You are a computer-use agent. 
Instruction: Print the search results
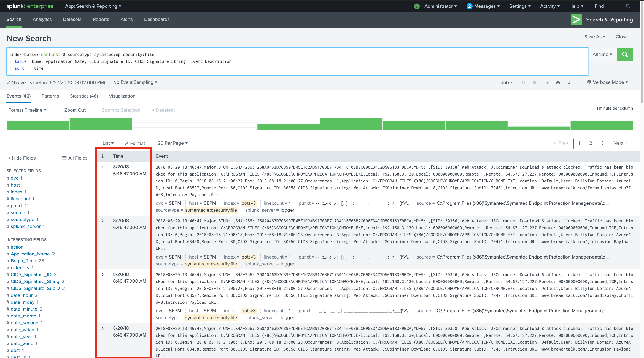pos(558,82)
